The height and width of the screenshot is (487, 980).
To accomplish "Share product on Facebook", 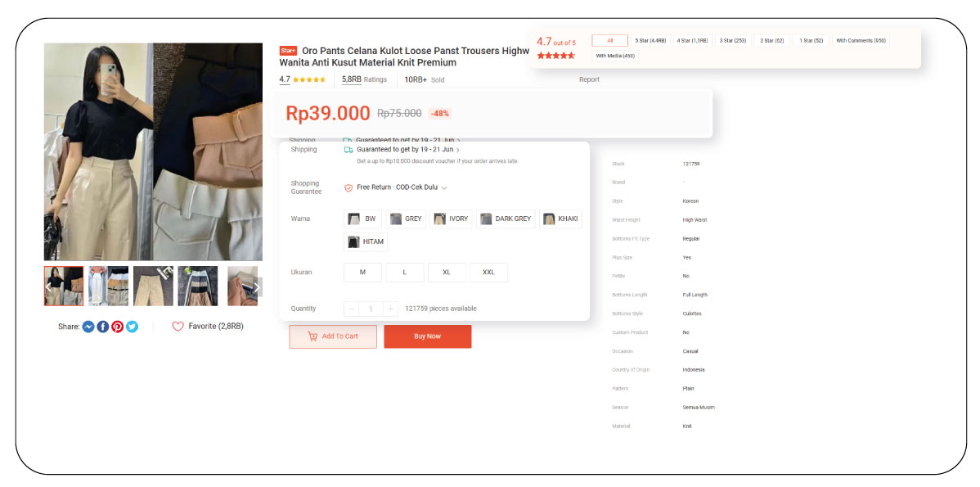I will coord(103,327).
